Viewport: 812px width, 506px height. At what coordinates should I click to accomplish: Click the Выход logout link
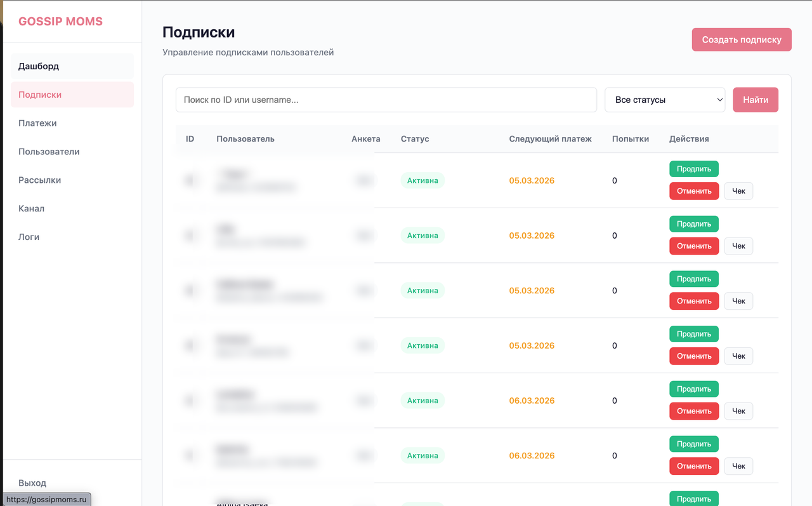32,483
